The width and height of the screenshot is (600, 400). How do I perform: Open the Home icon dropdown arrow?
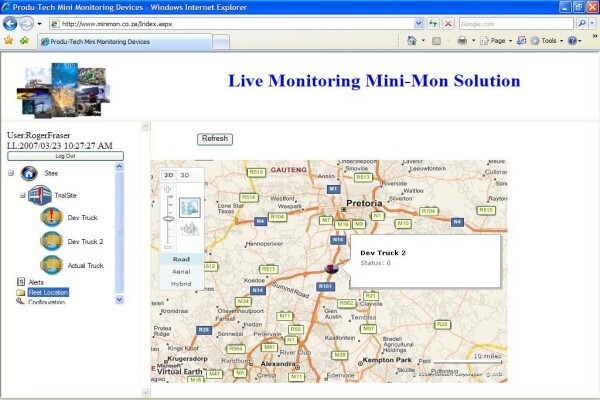[423, 41]
